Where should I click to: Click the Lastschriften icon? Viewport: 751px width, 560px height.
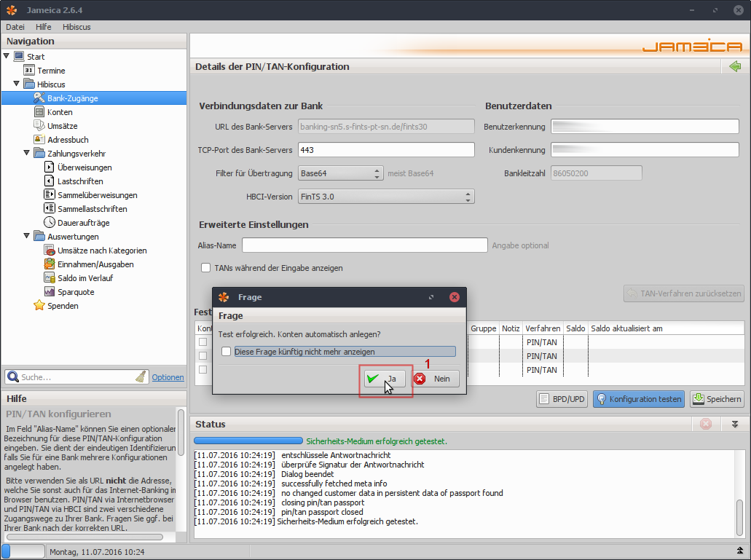tap(49, 181)
